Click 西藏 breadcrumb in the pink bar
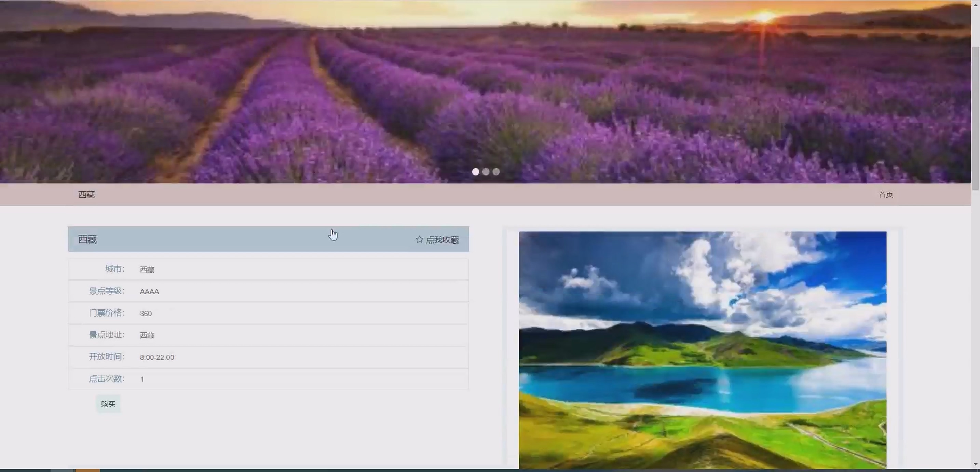Screen dimensions: 980x472 tap(86, 195)
